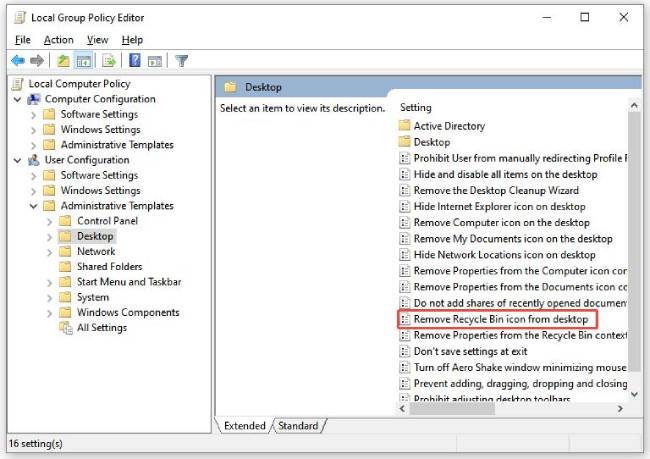The width and height of the screenshot is (650, 459).
Task: Select Prohibit User from manually redirecting Profile
Action: pyautogui.click(x=520, y=158)
